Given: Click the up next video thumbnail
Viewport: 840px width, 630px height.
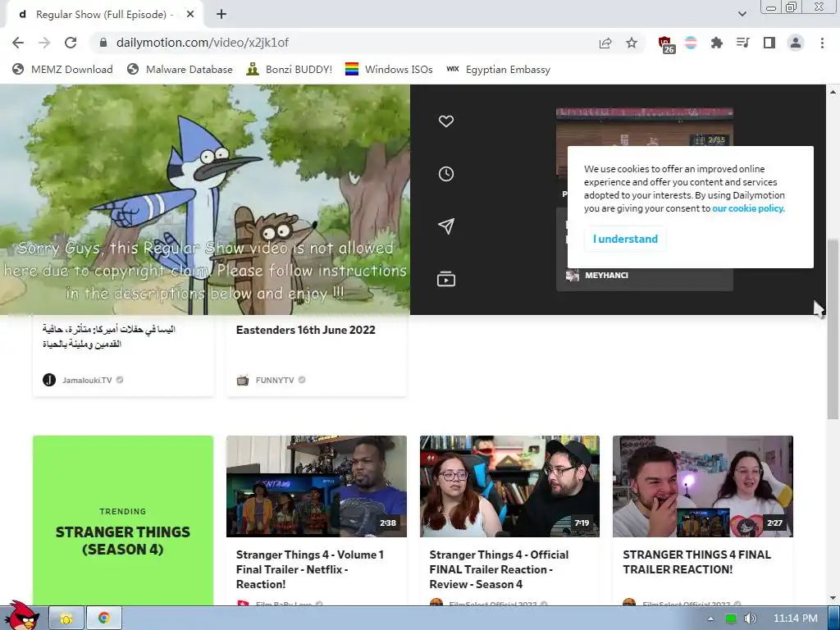Looking at the screenshot, I should click(x=645, y=127).
